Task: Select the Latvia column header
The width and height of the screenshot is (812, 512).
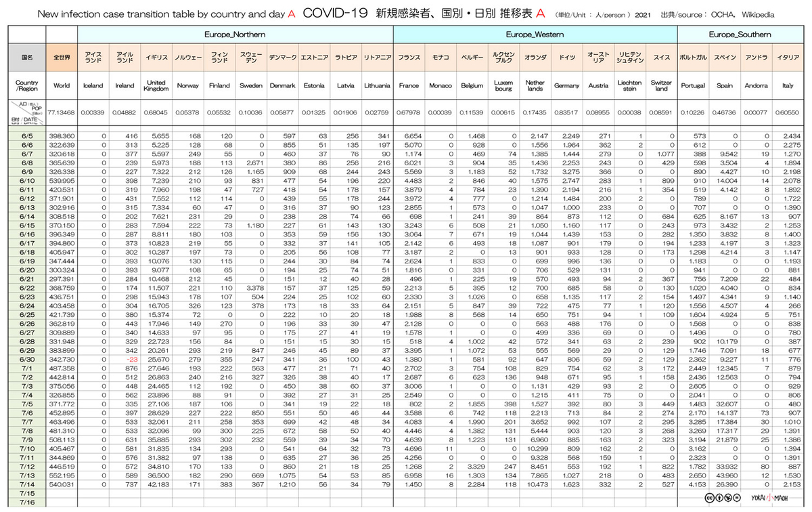Action: (x=345, y=86)
